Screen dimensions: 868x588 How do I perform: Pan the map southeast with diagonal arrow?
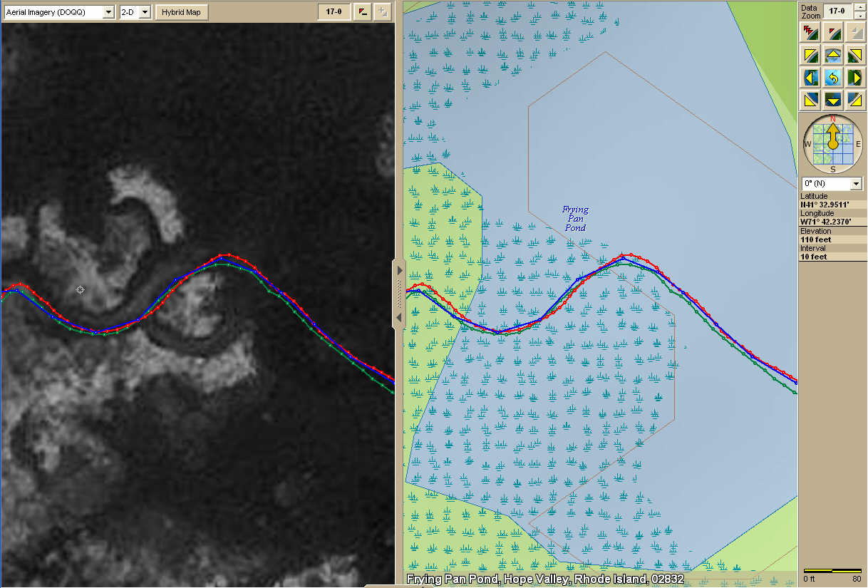(854, 99)
